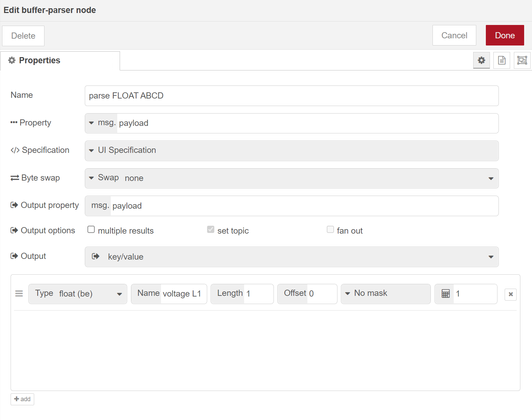Grab the reorder handle of voltage L1 row
The width and height of the screenshot is (532, 420).
[x=19, y=293]
